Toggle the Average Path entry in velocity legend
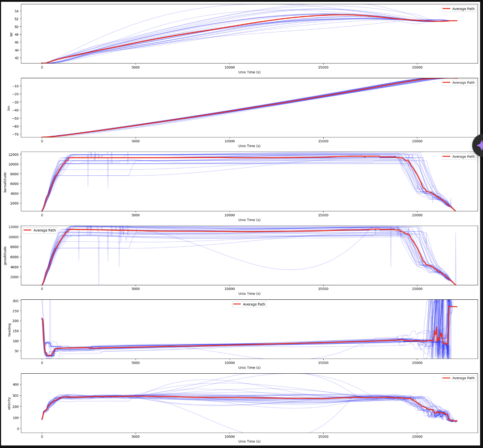Image resolution: width=483 pixels, height=448 pixels. [x=459, y=378]
